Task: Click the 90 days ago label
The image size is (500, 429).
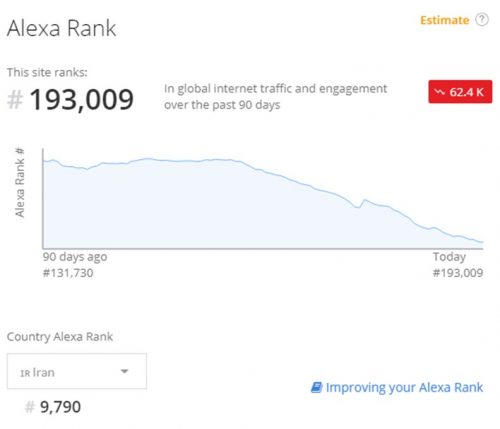Action: point(75,257)
